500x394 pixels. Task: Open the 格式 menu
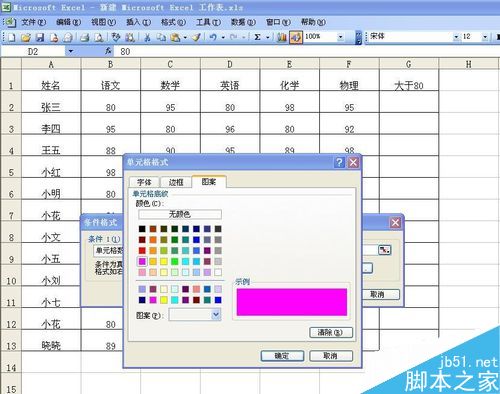[x=173, y=22]
